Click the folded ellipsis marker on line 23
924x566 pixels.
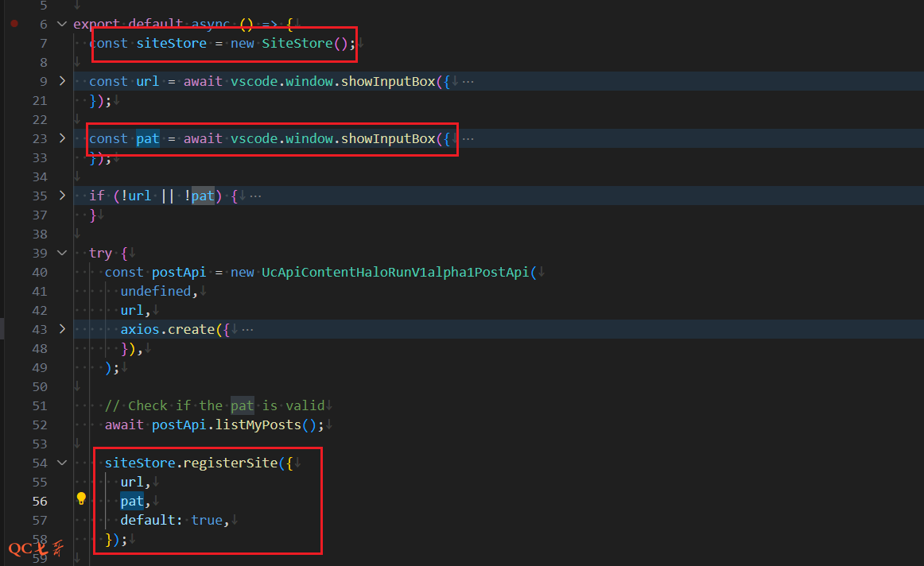(x=468, y=138)
